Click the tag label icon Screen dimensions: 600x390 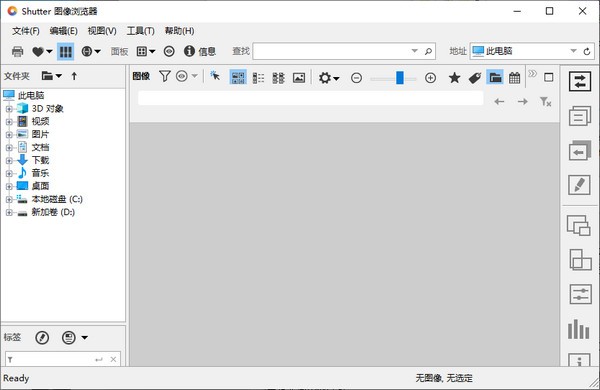point(475,78)
